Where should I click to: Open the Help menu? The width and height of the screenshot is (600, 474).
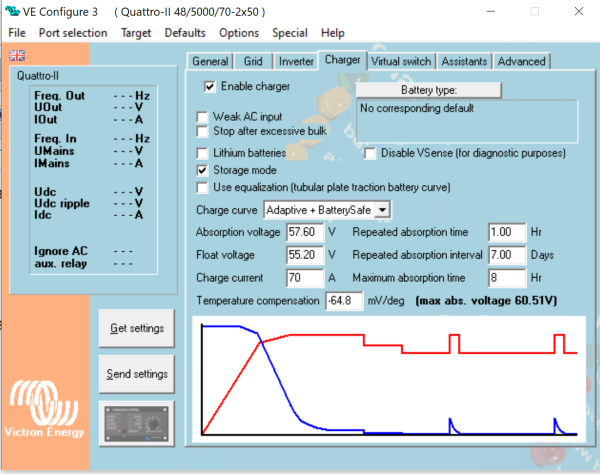[333, 33]
